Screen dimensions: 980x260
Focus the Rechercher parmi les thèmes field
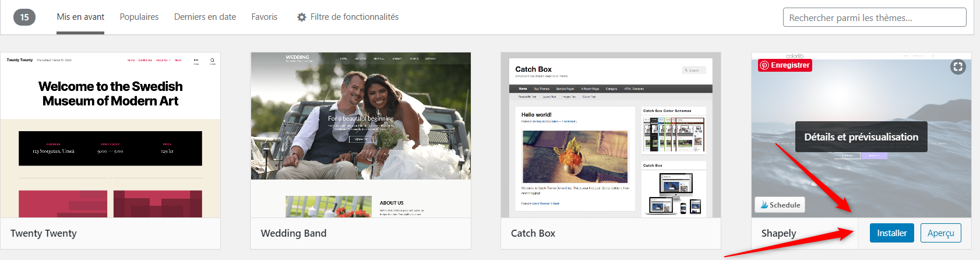click(875, 17)
